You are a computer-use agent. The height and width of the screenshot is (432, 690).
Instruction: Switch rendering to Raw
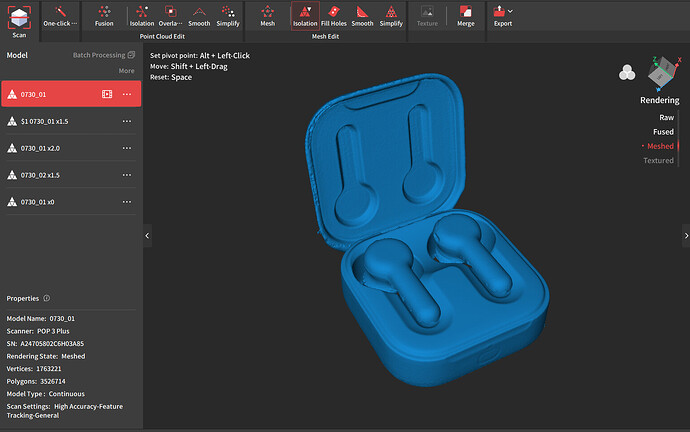click(666, 117)
